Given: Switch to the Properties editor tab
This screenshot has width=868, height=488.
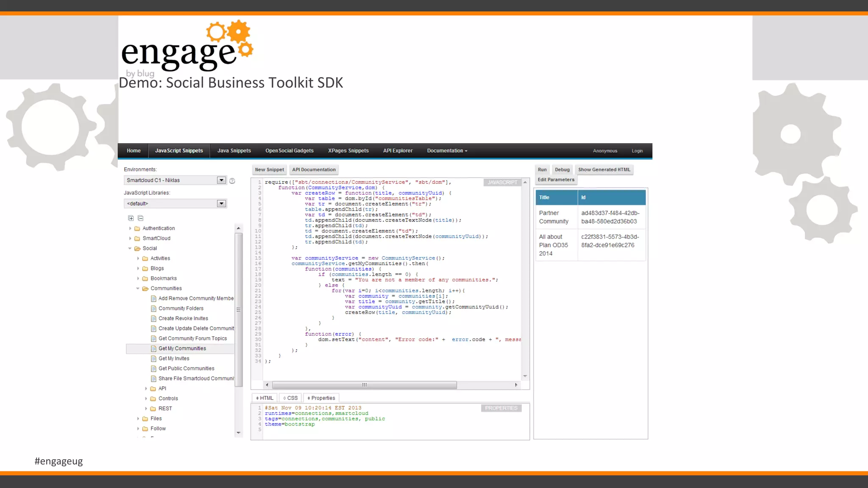Looking at the screenshot, I should (x=321, y=398).
